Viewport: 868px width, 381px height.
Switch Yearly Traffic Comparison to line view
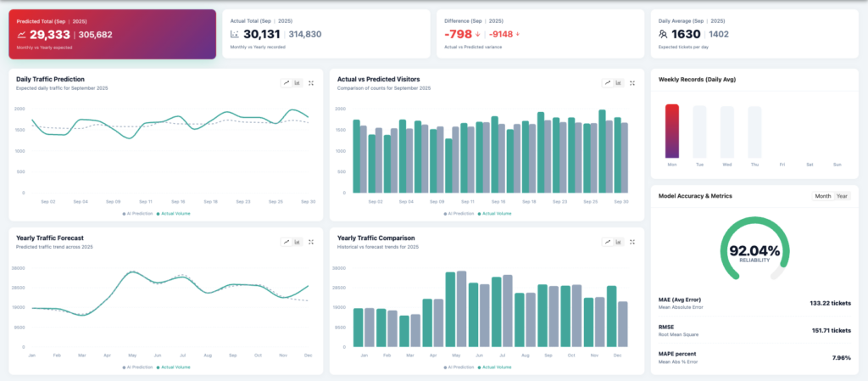[608, 242]
